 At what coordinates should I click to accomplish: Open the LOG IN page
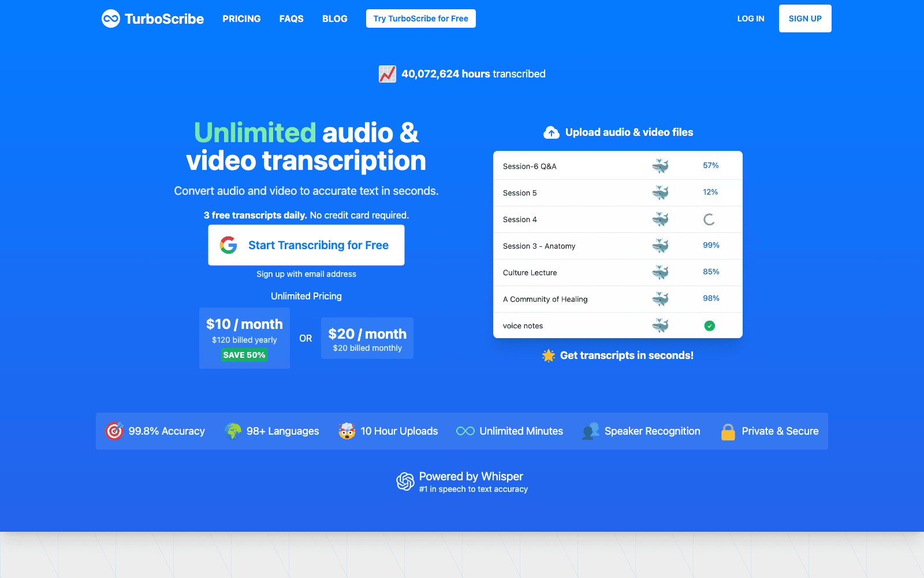(x=750, y=18)
